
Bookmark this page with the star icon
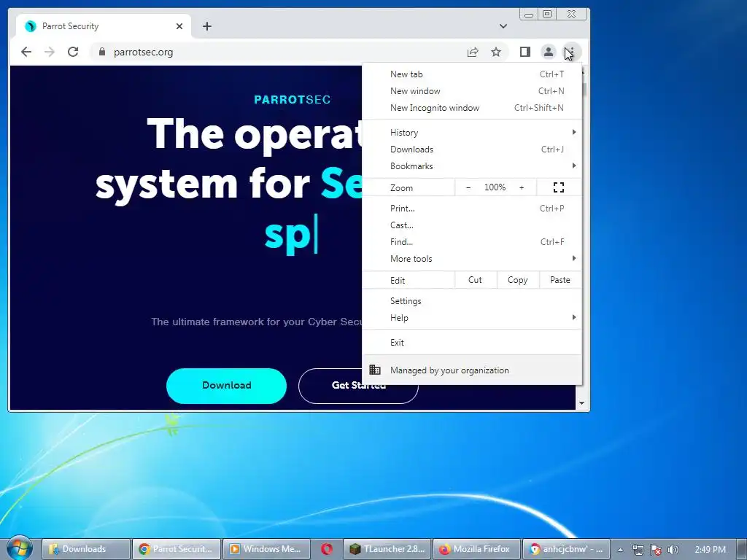[x=496, y=52]
